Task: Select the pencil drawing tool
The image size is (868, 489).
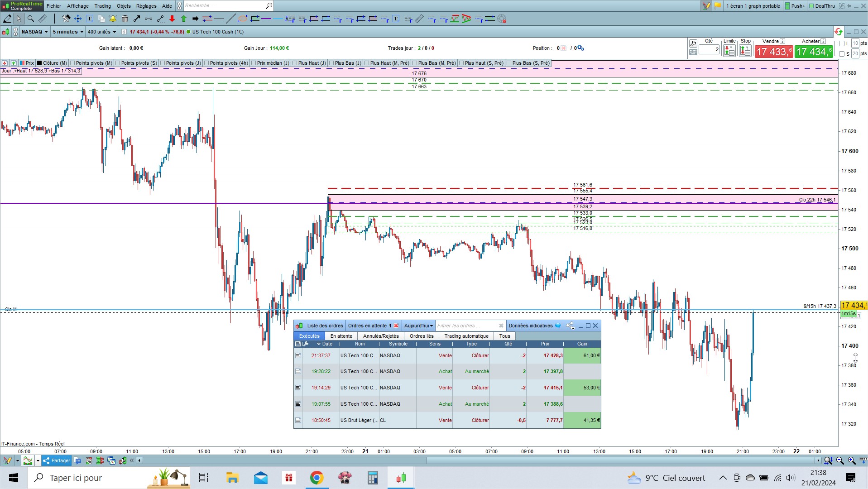Action: (7, 19)
